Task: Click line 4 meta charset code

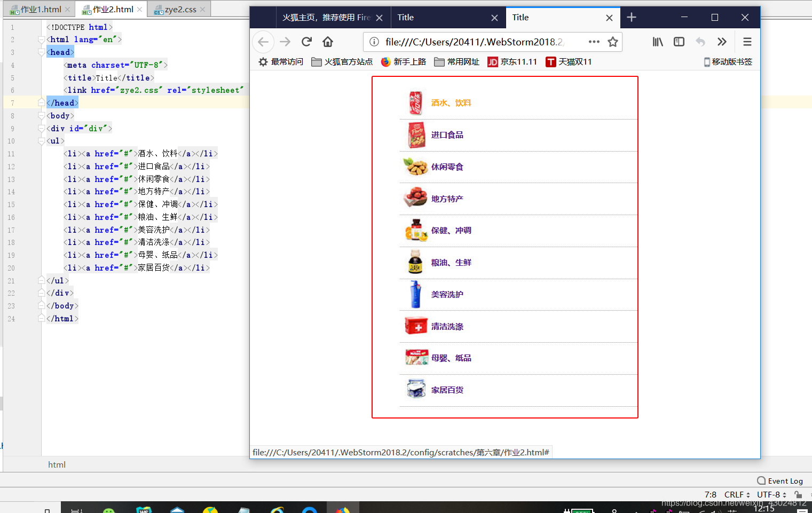Action: click(x=115, y=65)
